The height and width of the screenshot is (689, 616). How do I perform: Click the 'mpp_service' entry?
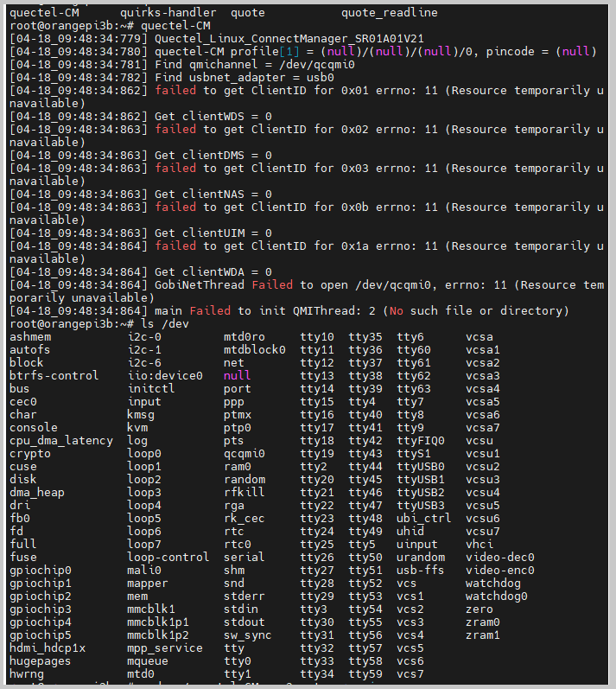tap(165, 648)
